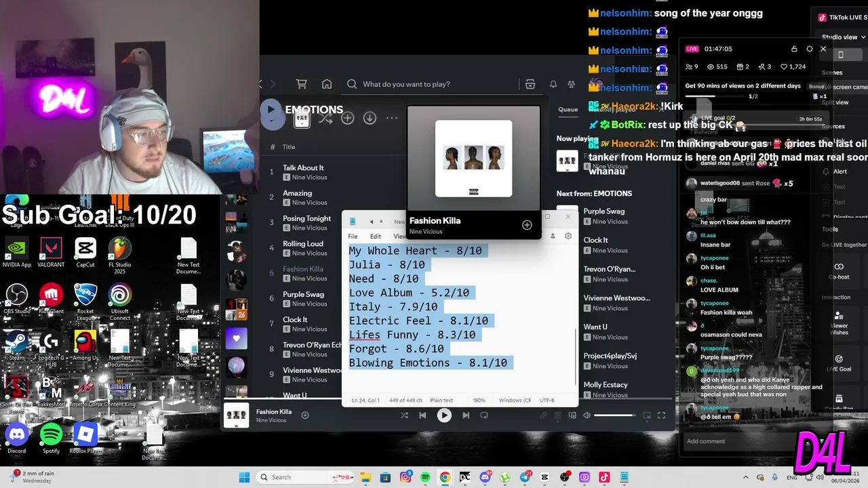
Task: Select track Amazing in album list
Action: 298,193
